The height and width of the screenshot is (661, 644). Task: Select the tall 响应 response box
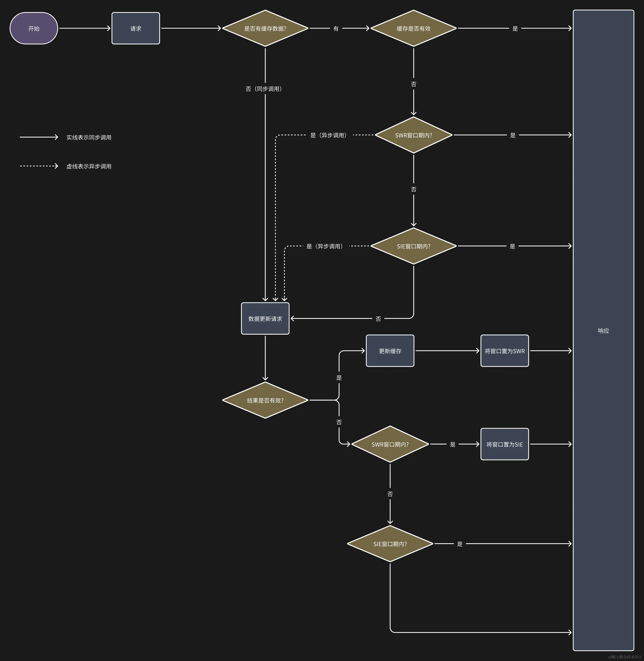(x=603, y=330)
